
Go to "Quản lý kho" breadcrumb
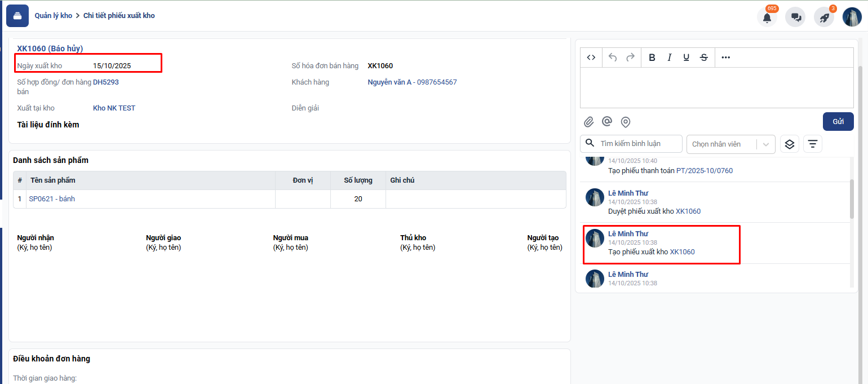(54, 16)
